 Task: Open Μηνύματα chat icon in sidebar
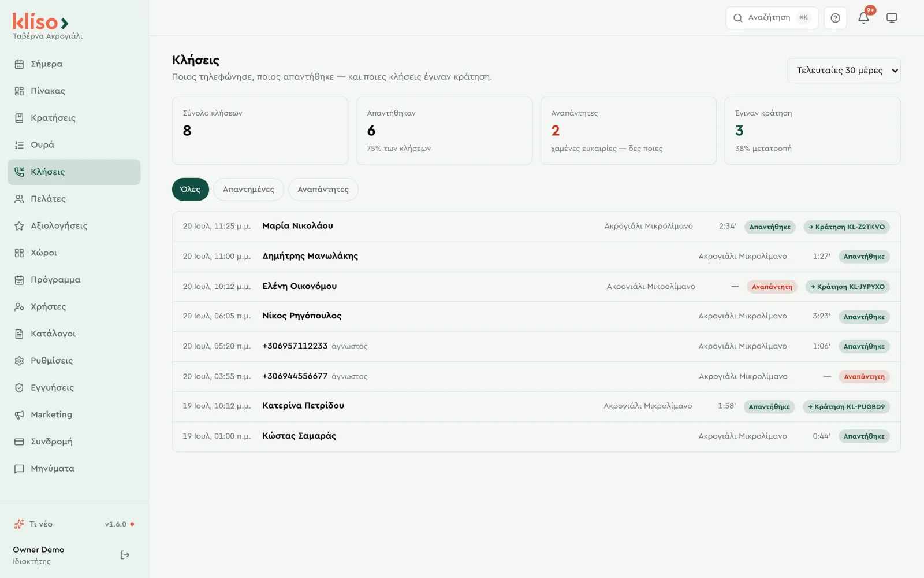click(19, 469)
